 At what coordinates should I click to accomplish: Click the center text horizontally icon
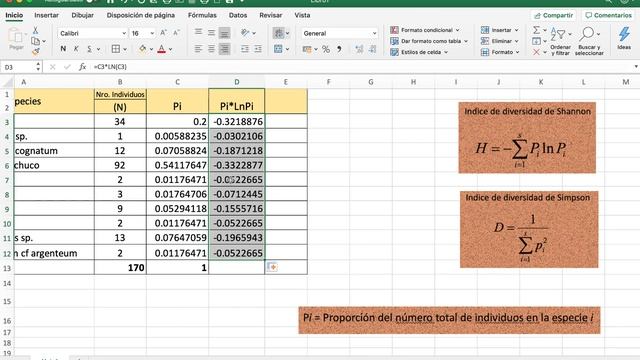click(x=211, y=49)
